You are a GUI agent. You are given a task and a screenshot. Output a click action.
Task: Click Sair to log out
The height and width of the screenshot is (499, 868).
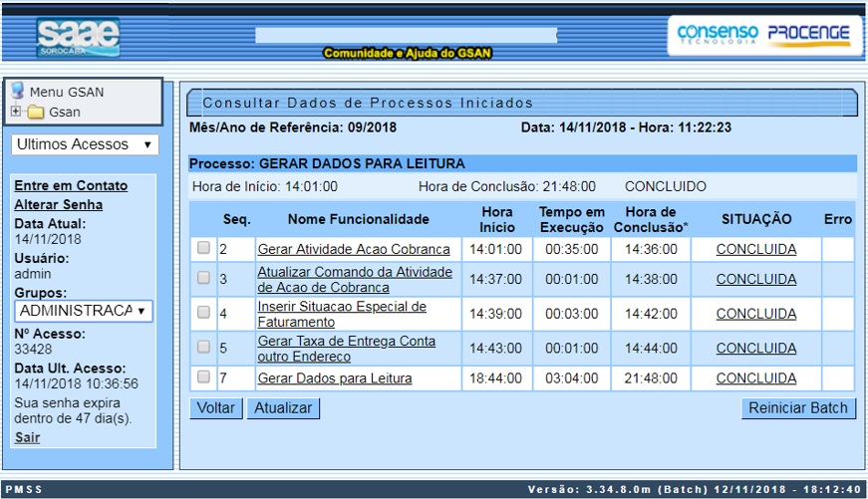pos(27,437)
